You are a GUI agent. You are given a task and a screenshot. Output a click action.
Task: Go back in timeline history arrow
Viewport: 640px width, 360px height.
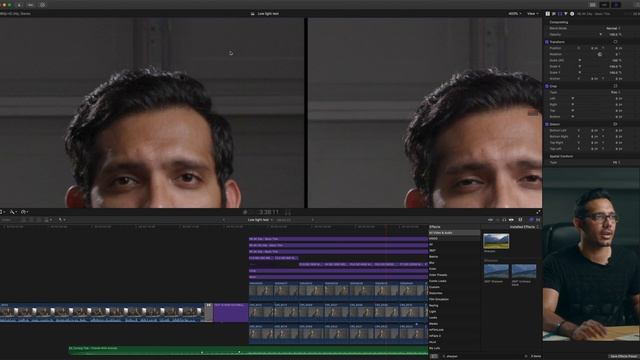[x=224, y=220]
